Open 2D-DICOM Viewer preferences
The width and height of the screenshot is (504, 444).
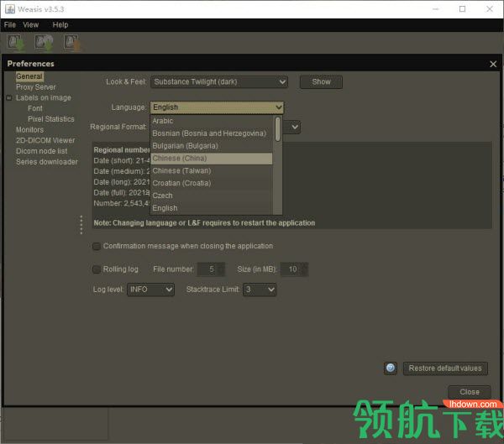pyautogui.click(x=45, y=140)
